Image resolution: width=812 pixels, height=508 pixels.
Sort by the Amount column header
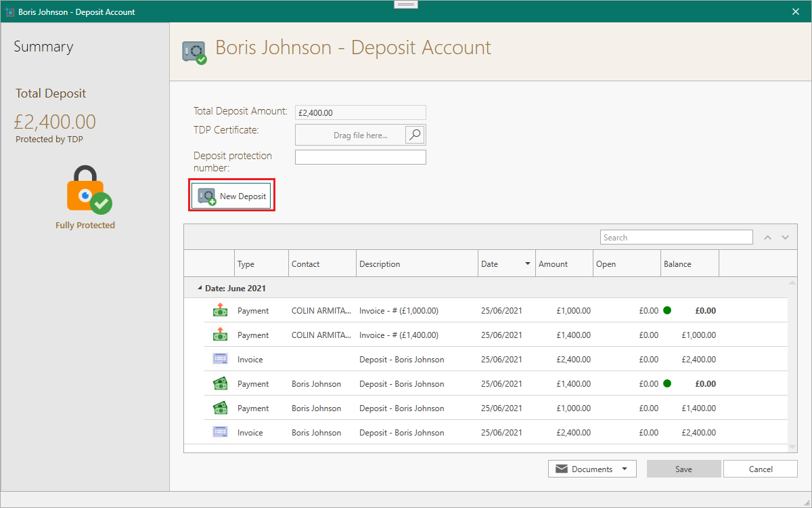553,264
